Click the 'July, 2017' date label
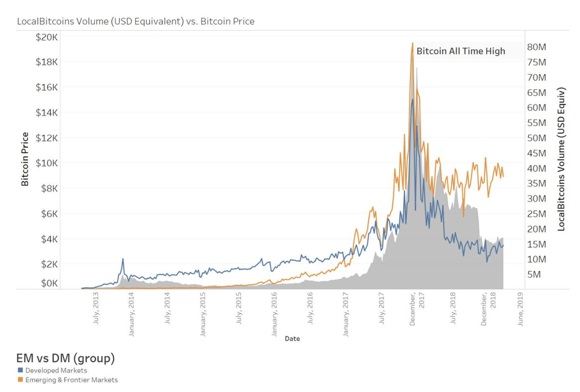The height and width of the screenshot is (392, 580). pyautogui.click(x=381, y=308)
